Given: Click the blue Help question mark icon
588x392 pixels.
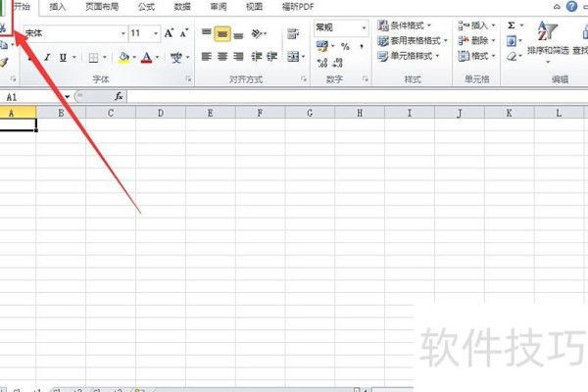Looking at the screenshot, I should pos(571,7).
